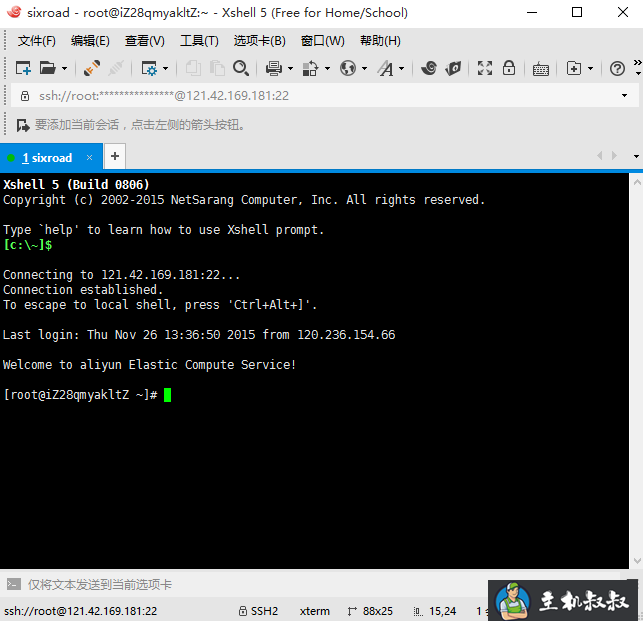
Task: Expand the color scheme dropdown arrow
Action: [x=327, y=68]
